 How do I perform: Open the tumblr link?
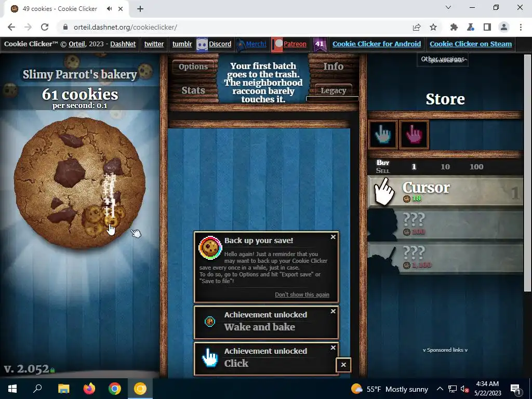[182, 44]
